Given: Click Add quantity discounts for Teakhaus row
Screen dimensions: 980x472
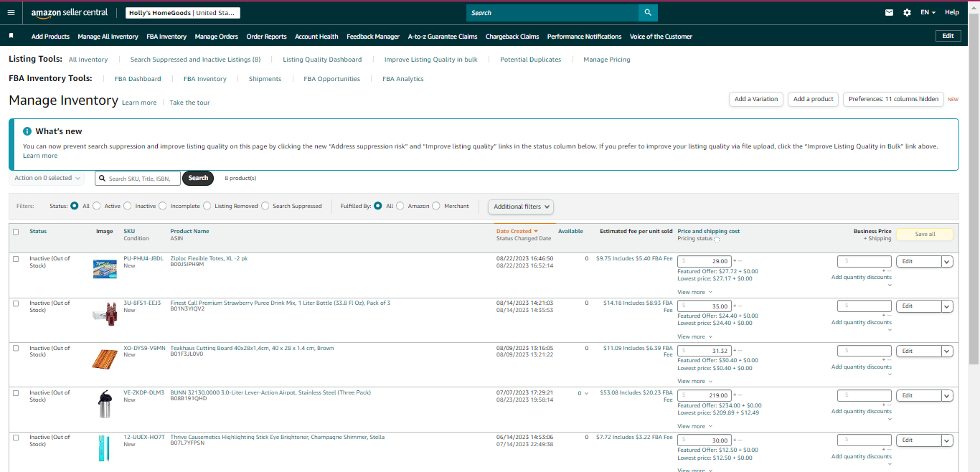Looking at the screenshot, I should tap(861, 367).
